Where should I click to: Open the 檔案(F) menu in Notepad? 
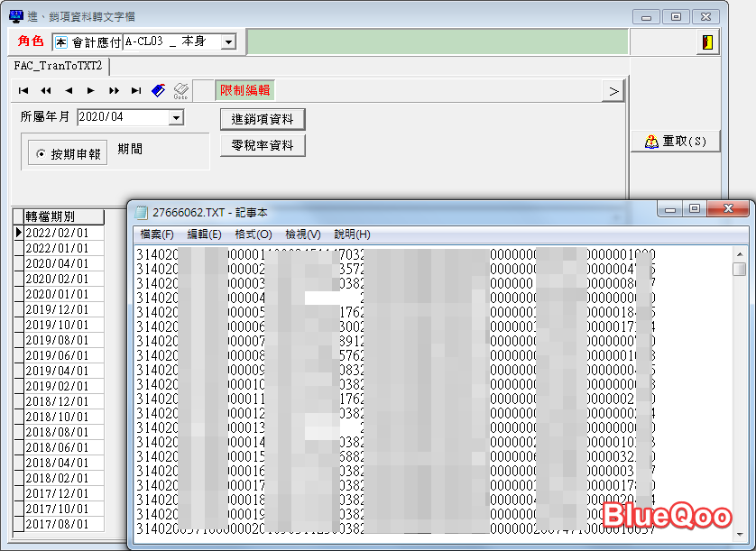[155, 234]
